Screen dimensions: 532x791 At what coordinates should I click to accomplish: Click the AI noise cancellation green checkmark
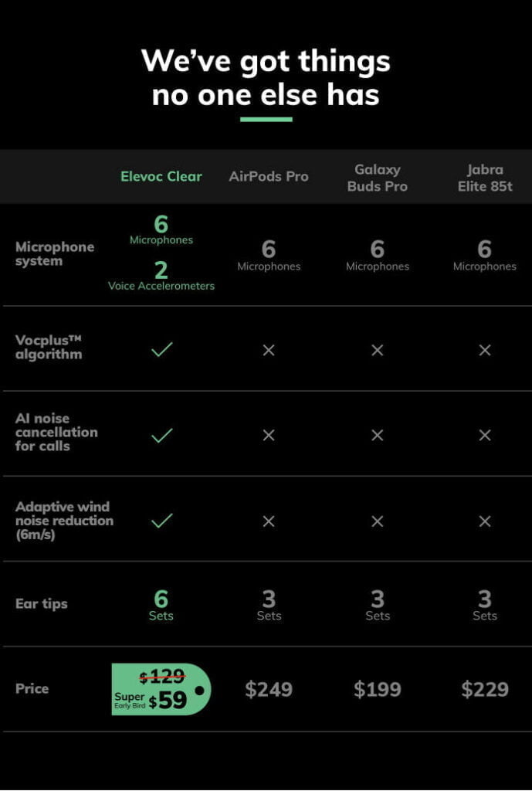(x=161, y=436)
